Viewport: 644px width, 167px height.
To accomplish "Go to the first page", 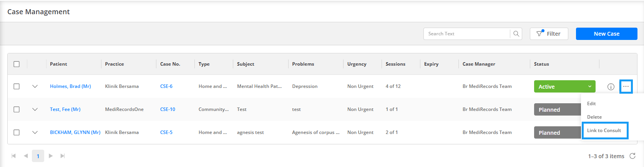I will tap(14, 156).
